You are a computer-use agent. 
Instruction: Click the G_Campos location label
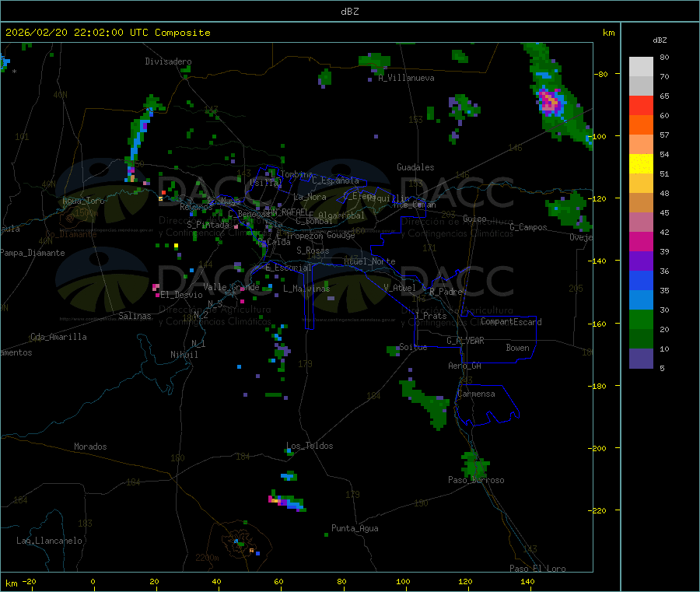tap(529, 227)
